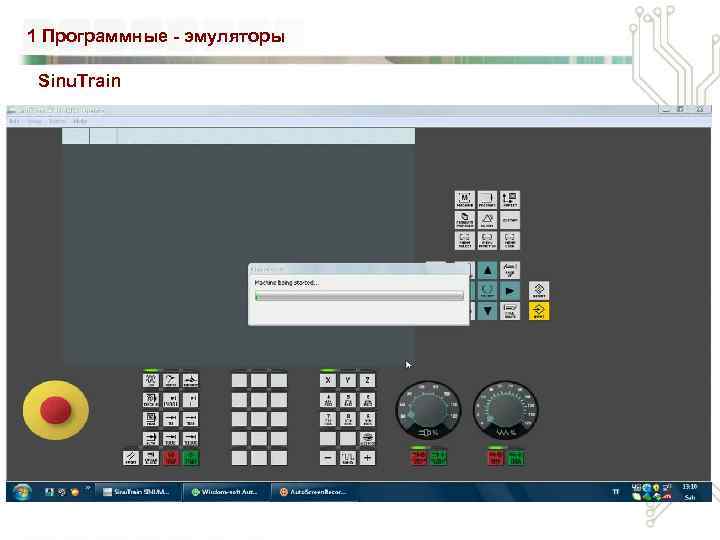Click the CUSTOM key

point(510,220)
